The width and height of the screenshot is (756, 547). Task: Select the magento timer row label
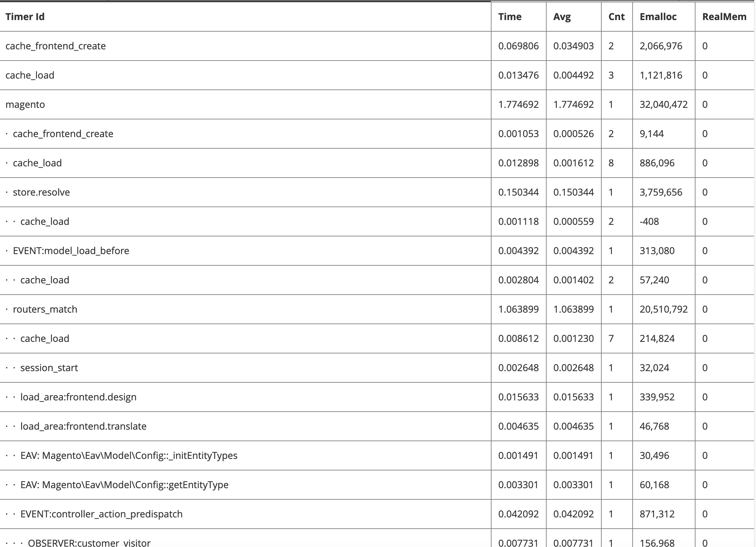click(x=25, y=104)
